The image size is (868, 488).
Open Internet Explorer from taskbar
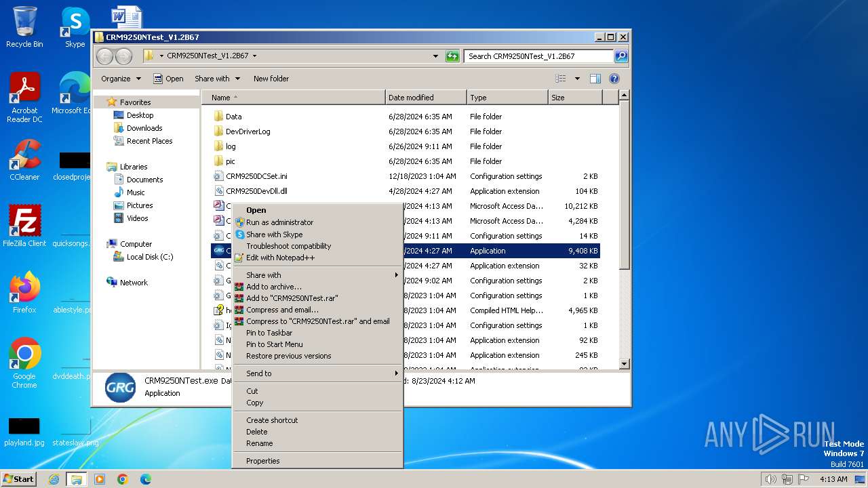(x=54, y=479)
